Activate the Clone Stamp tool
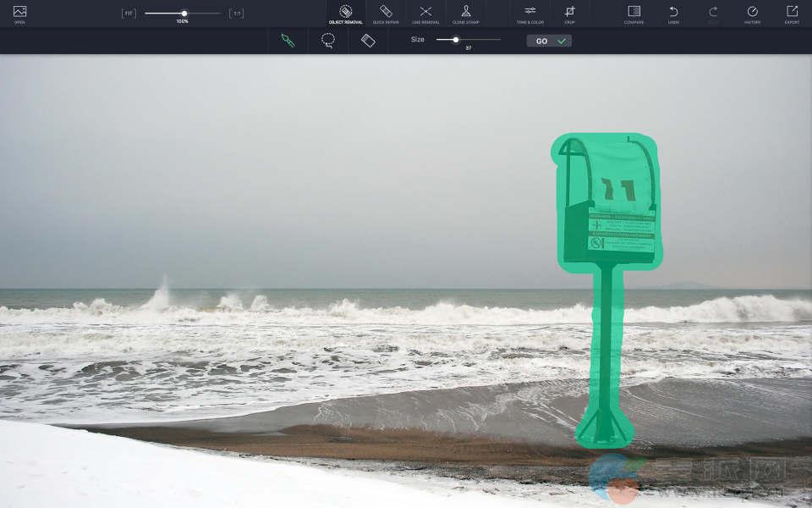812x508 pixels. pos(465,13)
